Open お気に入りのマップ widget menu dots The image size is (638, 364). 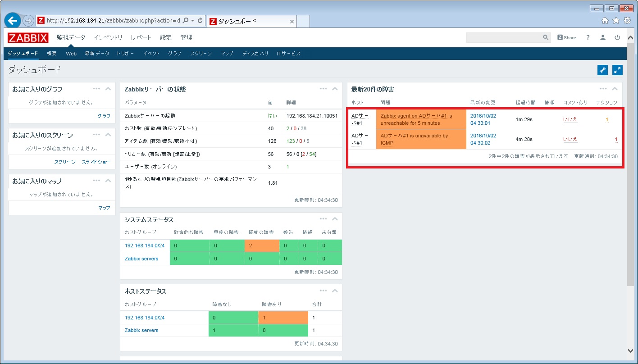click(x=96, y=181)
